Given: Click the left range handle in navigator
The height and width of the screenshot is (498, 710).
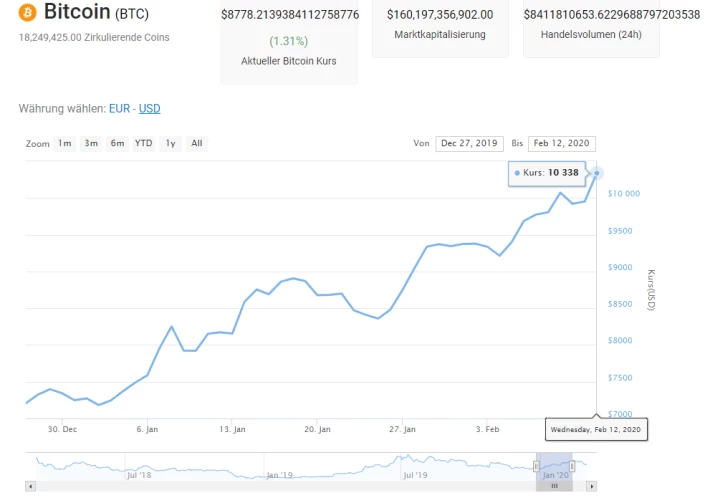Looking at the screenshot, I should 536,466.
